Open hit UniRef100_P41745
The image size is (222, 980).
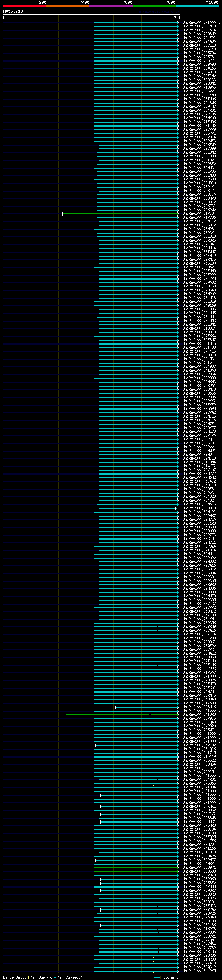tap(199, 753)
